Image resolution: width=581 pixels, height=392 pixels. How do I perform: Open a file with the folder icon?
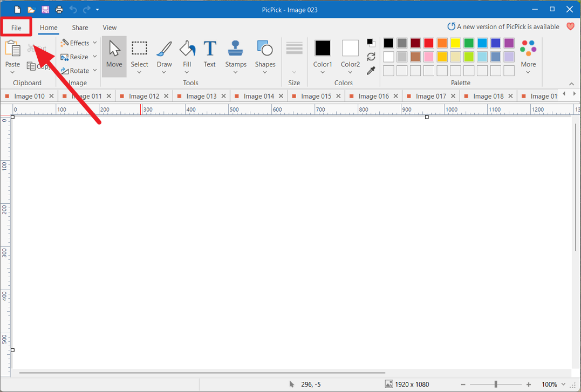31,10
